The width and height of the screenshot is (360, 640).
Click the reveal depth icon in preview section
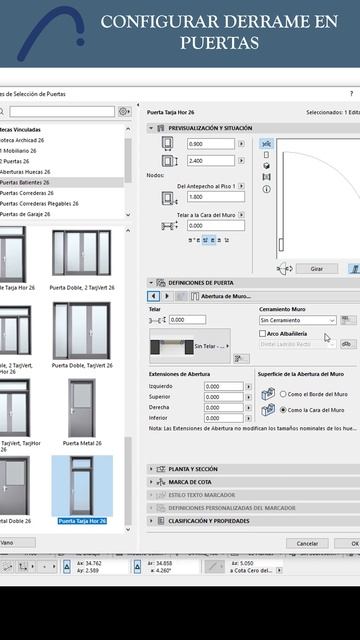click(169, 225)
